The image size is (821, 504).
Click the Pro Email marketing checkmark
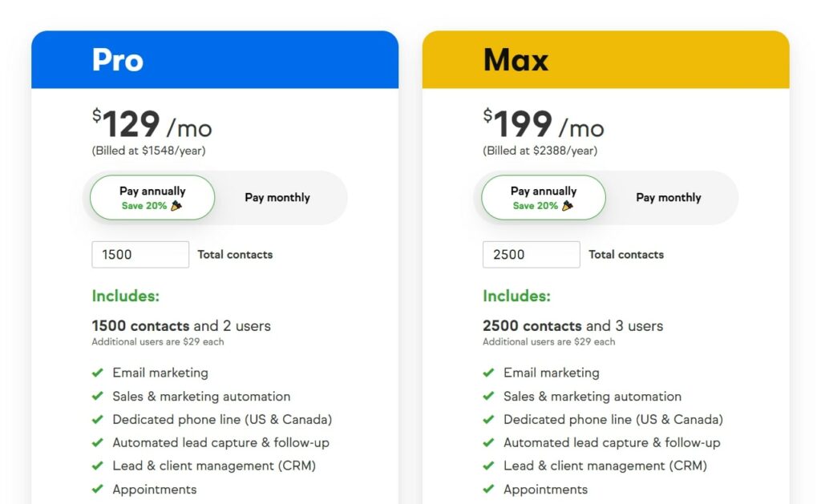pyautogui.click(x=97, y=373)
